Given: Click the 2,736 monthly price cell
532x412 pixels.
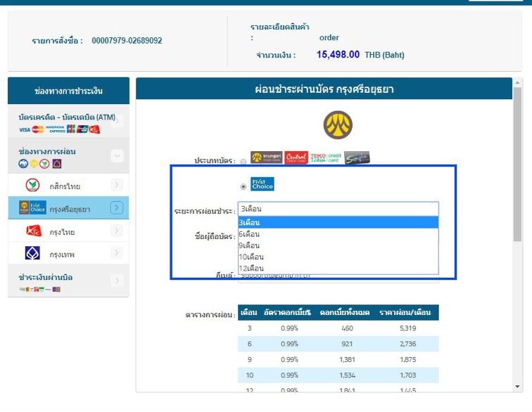Looking at the screenshot, I should click(x=408, y=344).
